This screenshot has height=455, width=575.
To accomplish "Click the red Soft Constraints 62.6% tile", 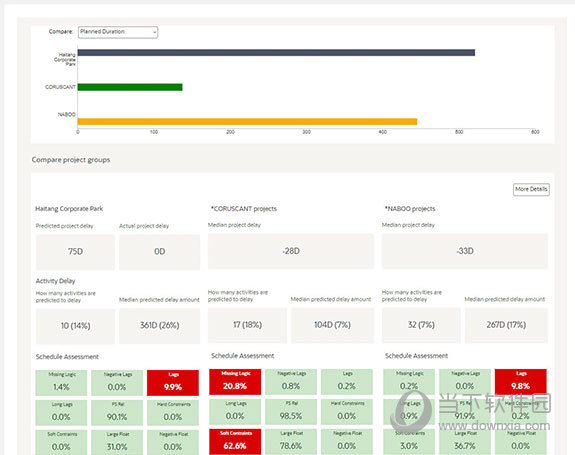I will tap(235, 442).
